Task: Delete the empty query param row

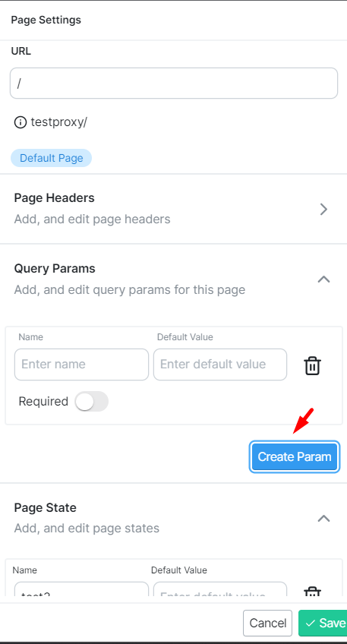Action: (312, 365)
